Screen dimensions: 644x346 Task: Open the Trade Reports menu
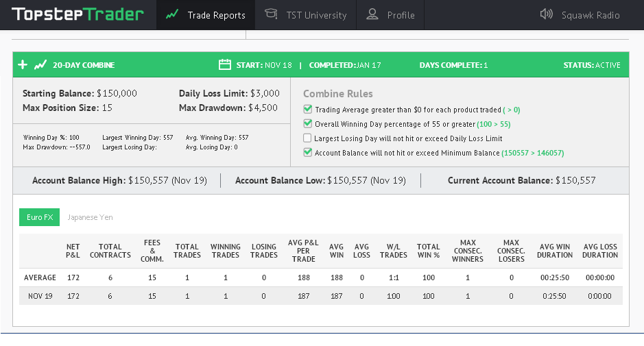click(x=206, y=15)
